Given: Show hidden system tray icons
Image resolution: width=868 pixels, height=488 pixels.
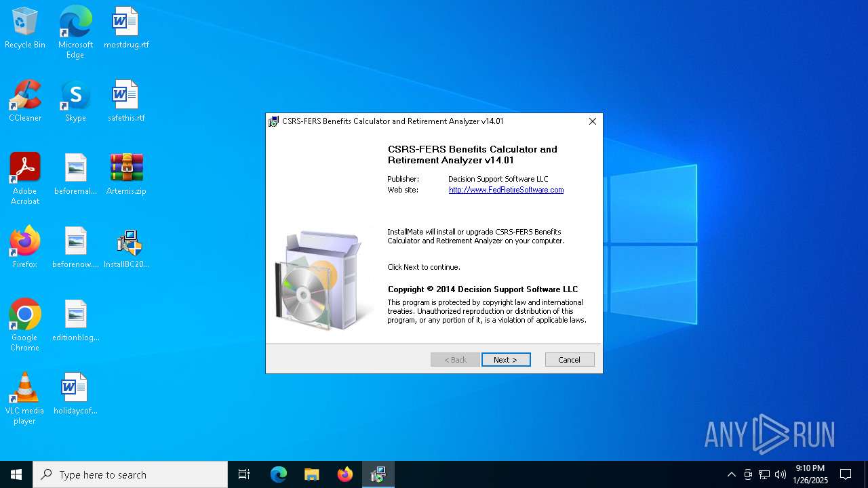Looking at the screenshot, I should pyautogui.click(x=731, y=474).
